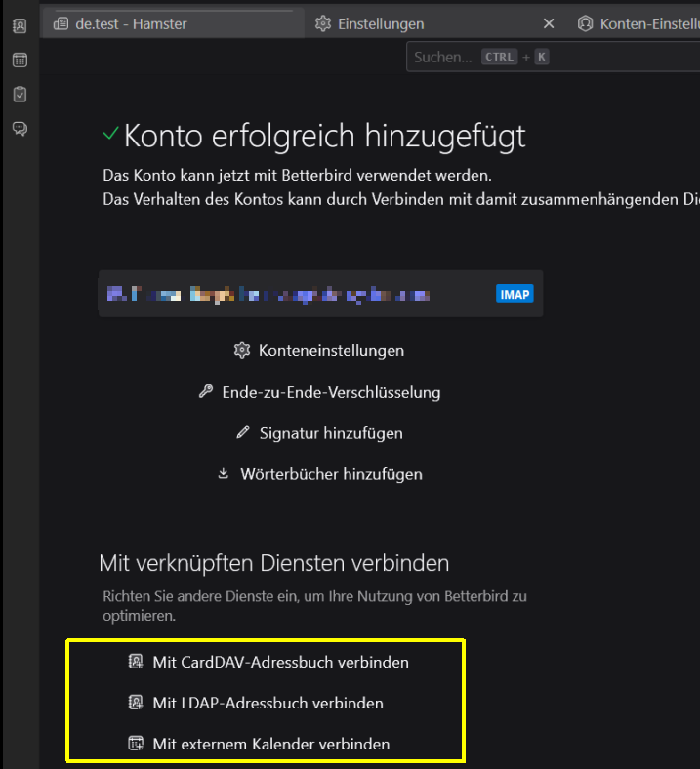Click the external calendar icon
Image resolution: width=700 pixels, height=769 pixels.
(x=136, y=744)
